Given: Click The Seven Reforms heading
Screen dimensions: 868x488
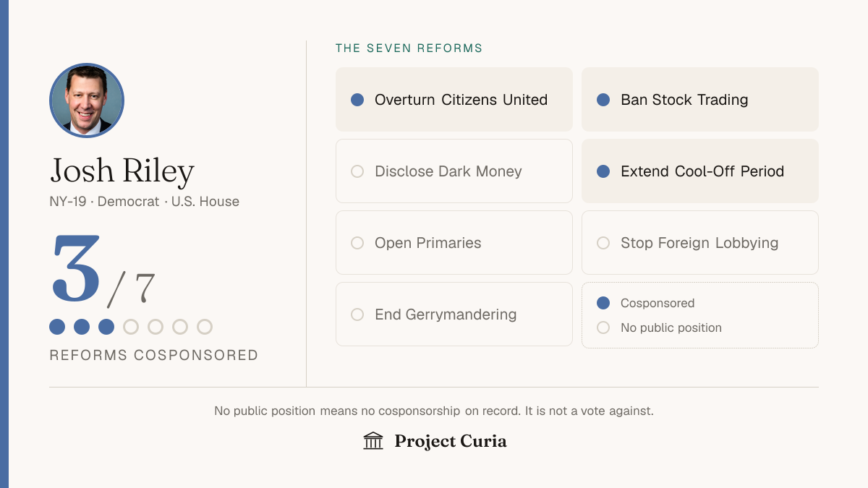Looking at the screenshot, I should click(409, 48).
